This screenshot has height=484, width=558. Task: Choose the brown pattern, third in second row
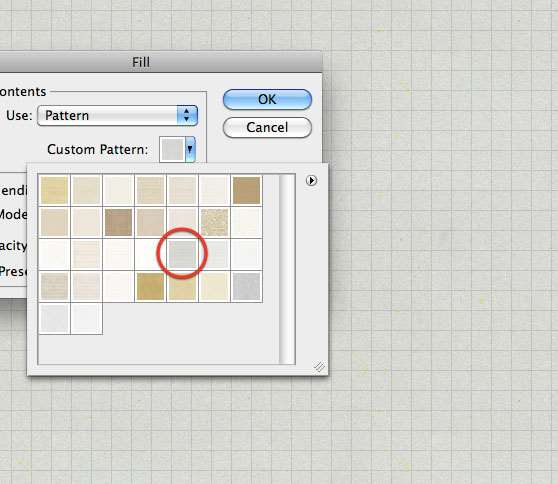[x=119, y=222]
